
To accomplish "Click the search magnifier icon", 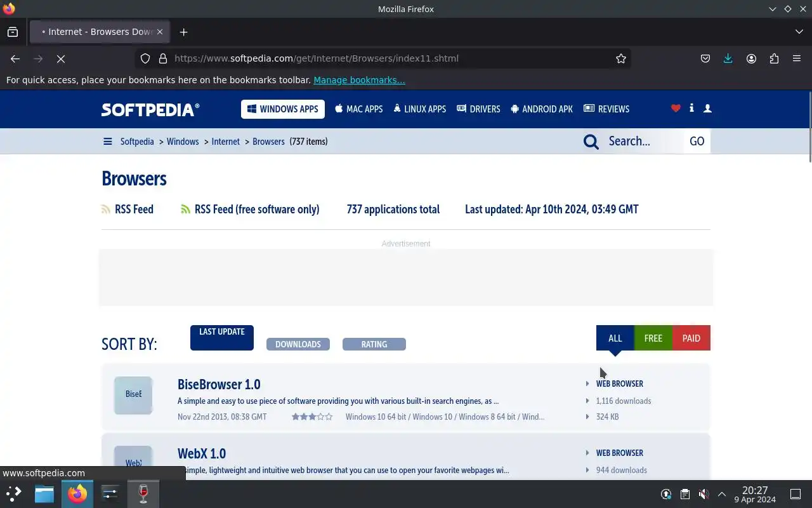I will pos(591,142).
